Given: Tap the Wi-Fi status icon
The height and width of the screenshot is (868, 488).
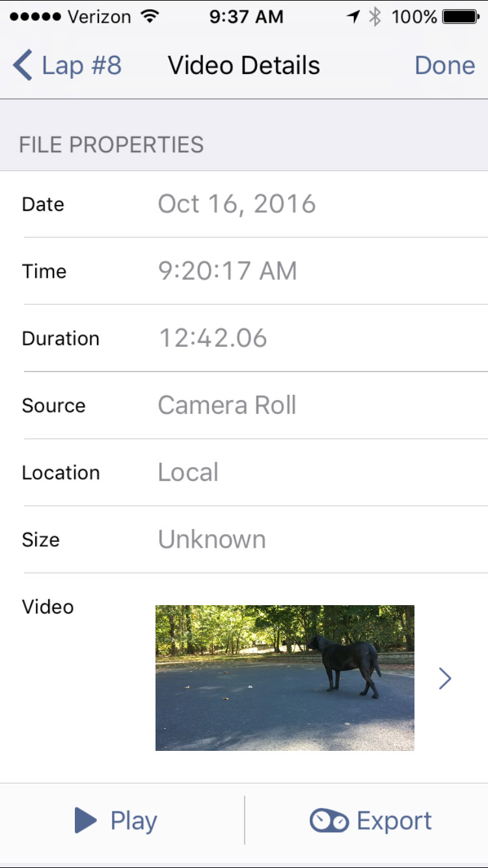Looking at the screenshot, I should [150, 17].
